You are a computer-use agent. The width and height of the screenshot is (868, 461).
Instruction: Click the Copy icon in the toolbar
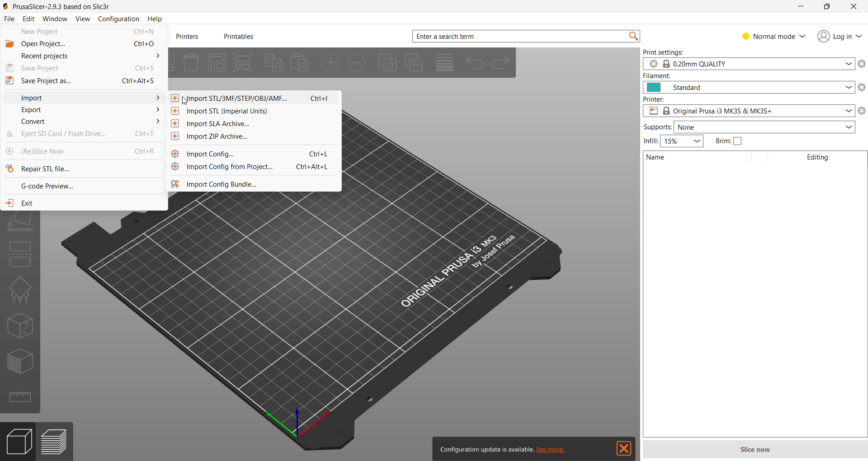point(274,63)
